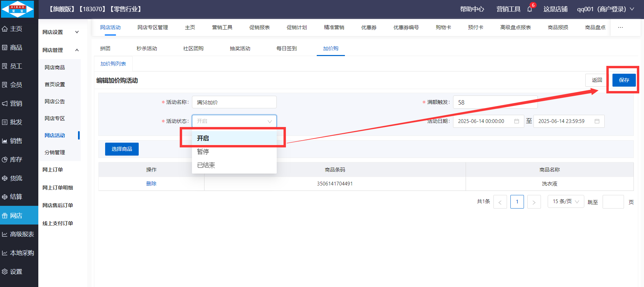Viewport: 644px width, 287px height.
Task: Open 设置 gear in the sidebar
Action: pyautogui.click(x=5, y=272)
